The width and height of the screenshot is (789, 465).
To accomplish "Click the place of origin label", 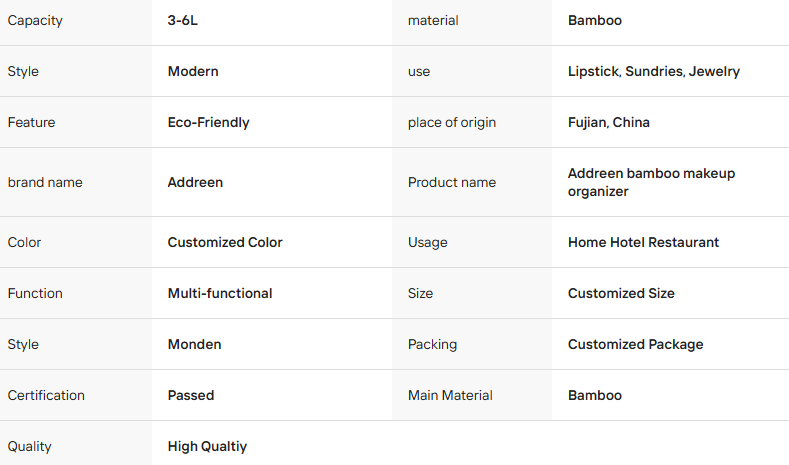I will (x=452, y=122).
